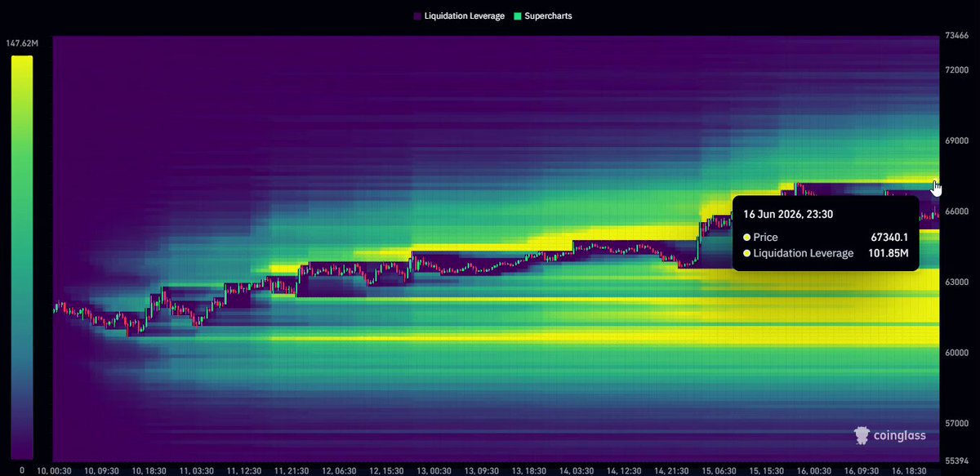Click the 0 label below the color scale

(21, 470)
